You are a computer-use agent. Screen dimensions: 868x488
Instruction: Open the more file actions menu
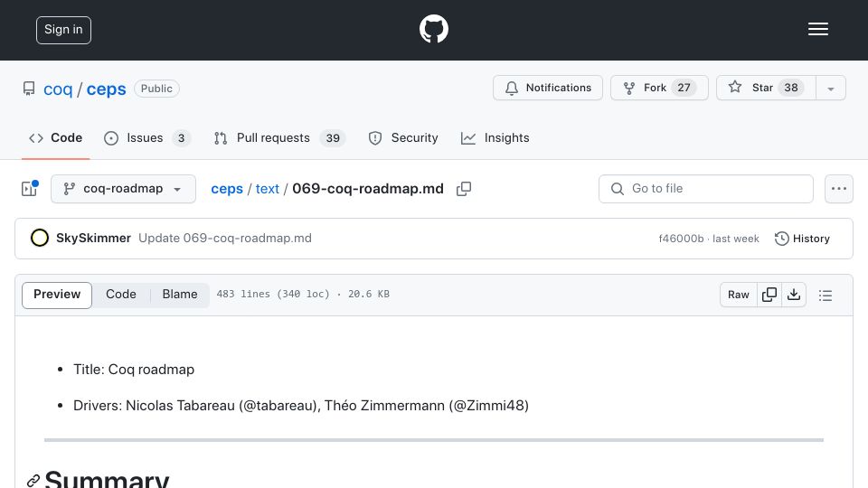839,189
